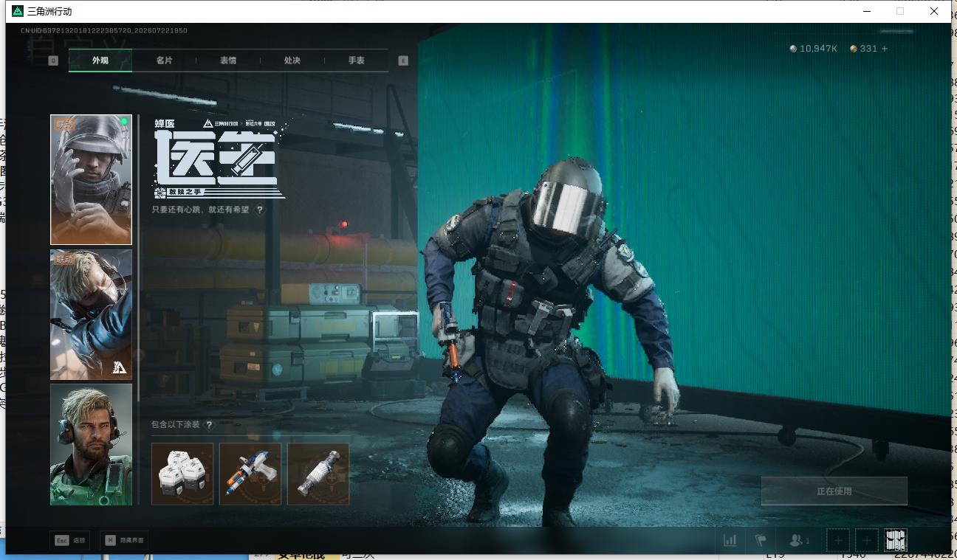Click the second empty teammate plus slot
The image size is (957, 560).
867,541
